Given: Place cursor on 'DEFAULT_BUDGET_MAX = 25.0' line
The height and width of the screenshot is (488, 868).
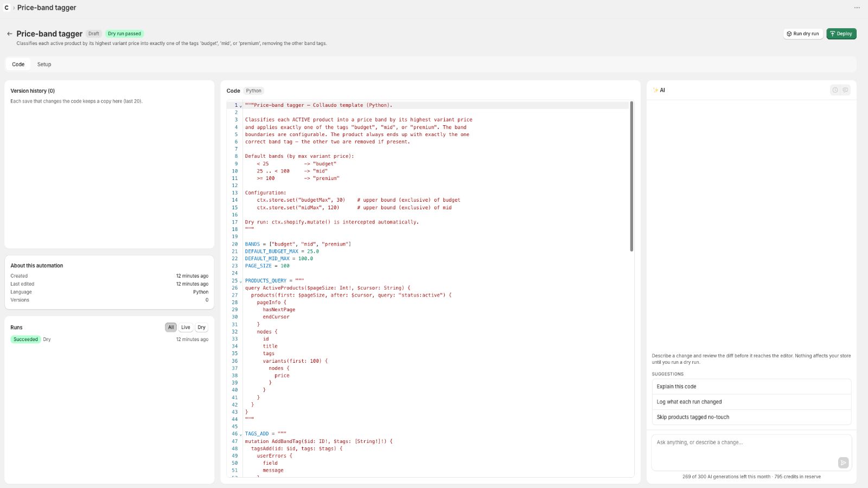Looking at the screenshot, I should (x=282, y=252).
